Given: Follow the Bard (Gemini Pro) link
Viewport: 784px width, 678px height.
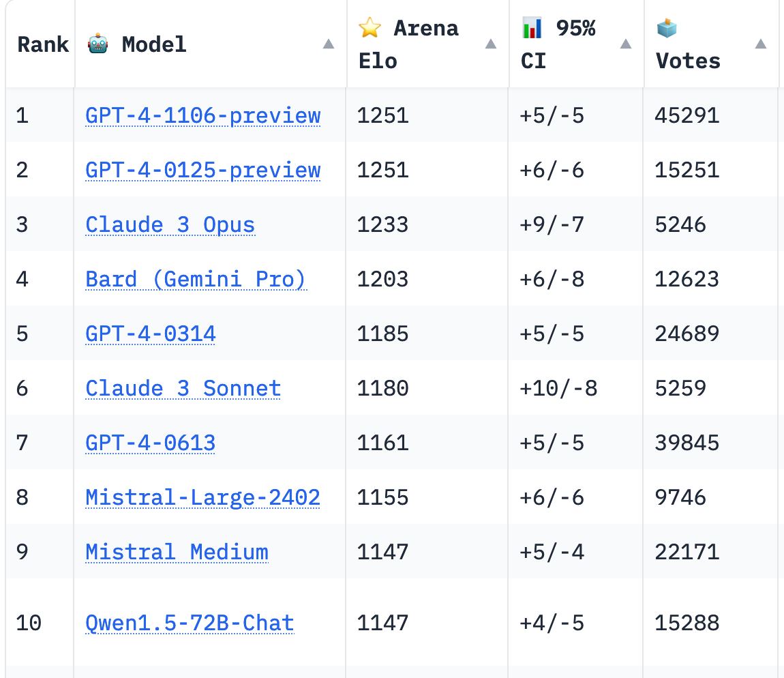Looking at the screenshot, I should pyautogui.click(x=196, y=279).
